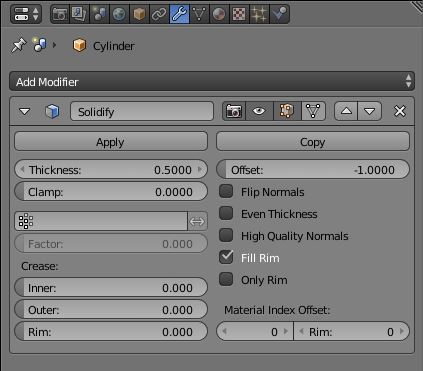Image resolution: width=423 pixels, height=371 pixels.
Task: Click the Inner crease slider
Action: pyautogui.click(x=111, y=287)
